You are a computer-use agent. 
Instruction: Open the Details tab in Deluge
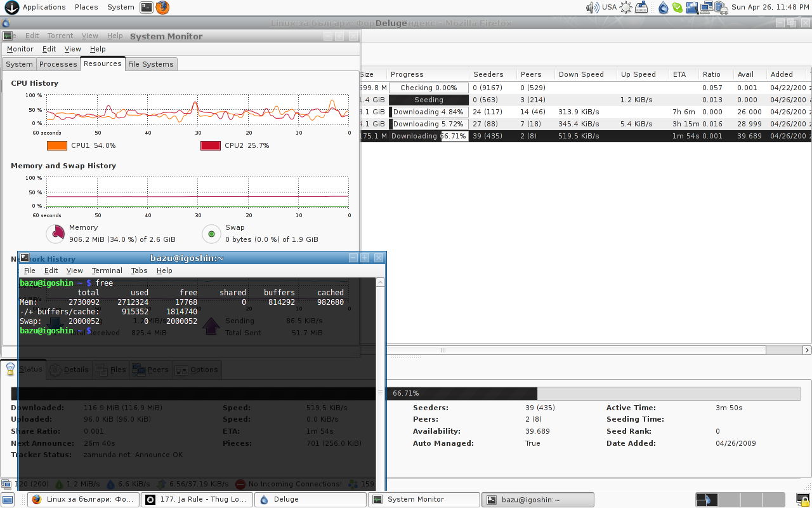pos(69,370)
